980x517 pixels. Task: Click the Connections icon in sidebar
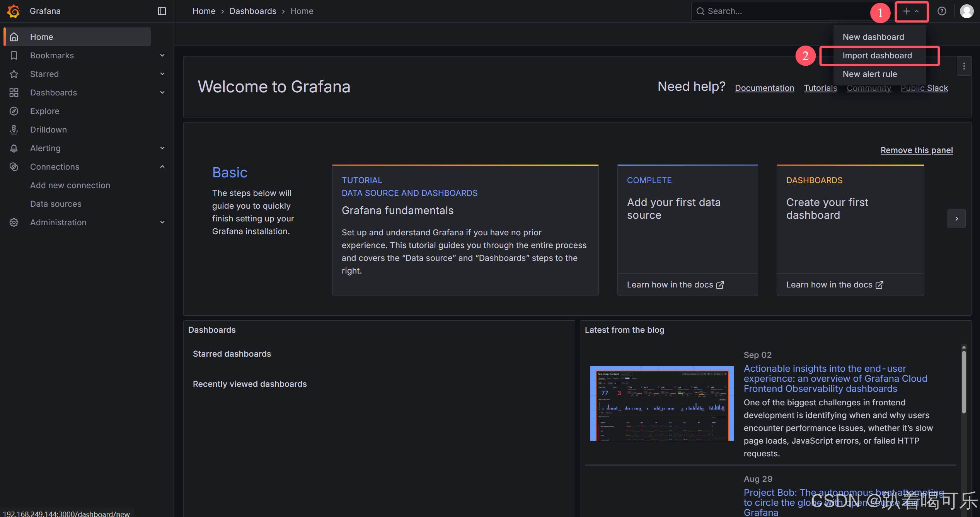tap(14, 167)
